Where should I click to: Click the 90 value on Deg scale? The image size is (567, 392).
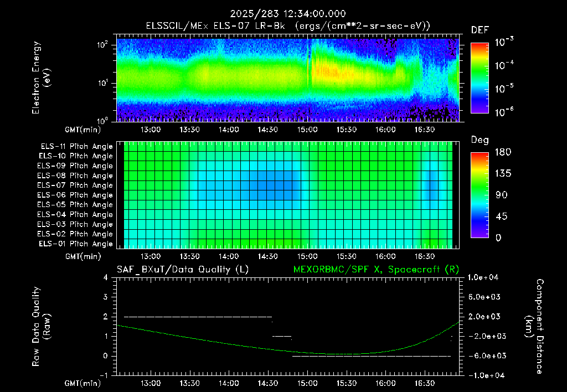point(501,195)
